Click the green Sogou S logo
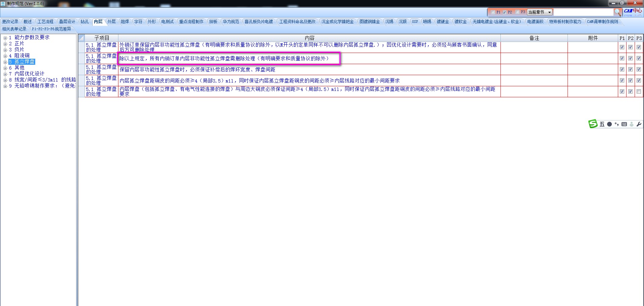 [593, 124]
